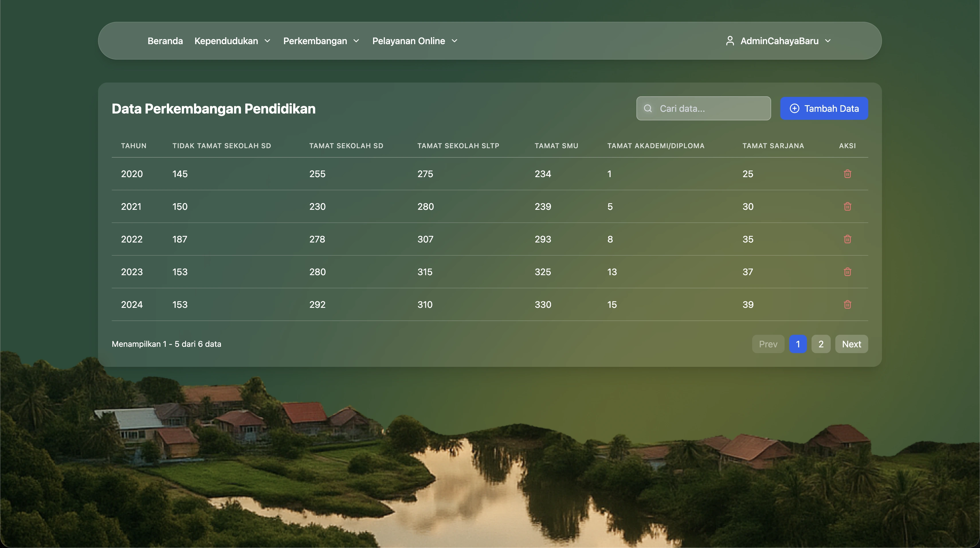
Task: Click the Menampilkan 1 - 5 dari 6 data text
Action: click(166, 344)
